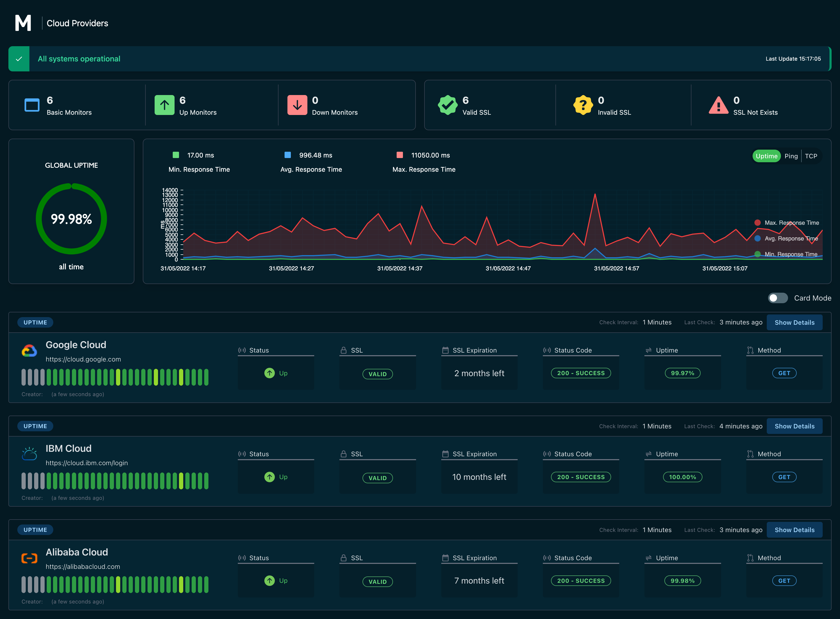
Task: Click the Last Update 15:17:05 timestamp
Action: 793,59
